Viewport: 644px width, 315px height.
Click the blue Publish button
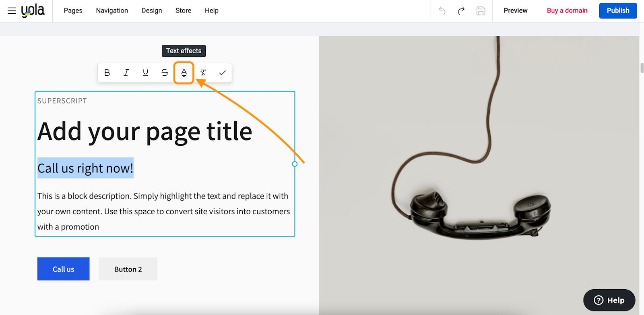coord(618,10)
